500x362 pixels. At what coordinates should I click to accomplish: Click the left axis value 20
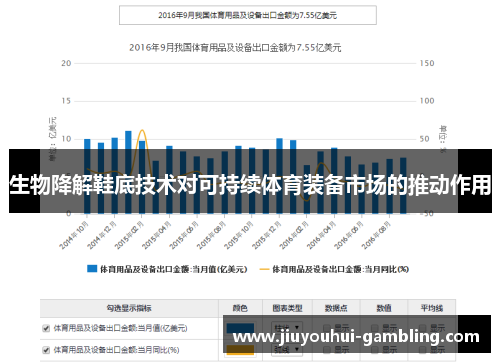pyautogui.click(x=66, y=63)
